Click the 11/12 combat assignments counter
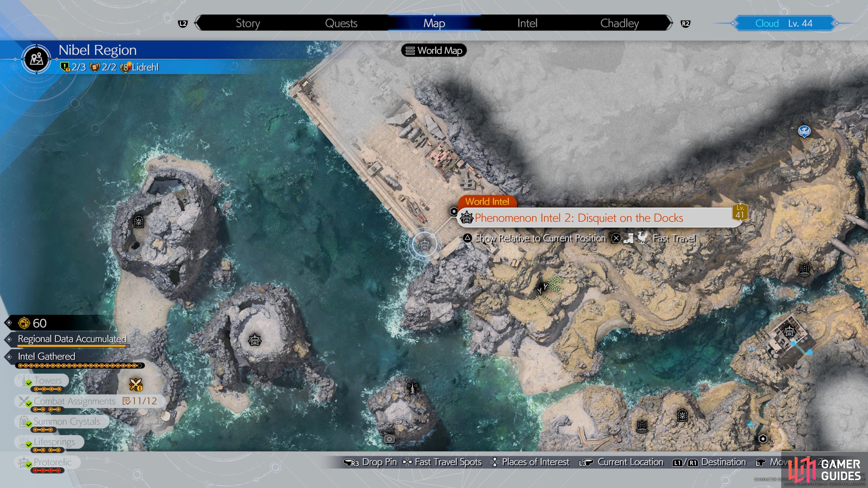 click(140, 401)
